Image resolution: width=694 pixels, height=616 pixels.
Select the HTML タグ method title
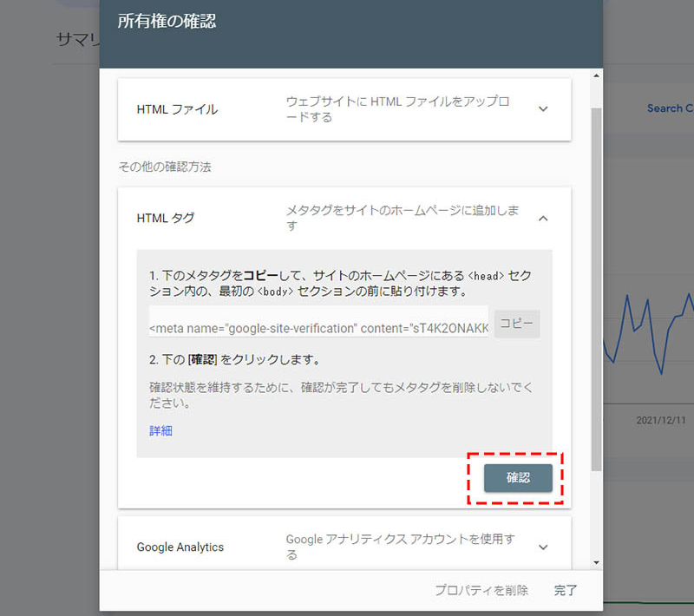tap(166, 219)
